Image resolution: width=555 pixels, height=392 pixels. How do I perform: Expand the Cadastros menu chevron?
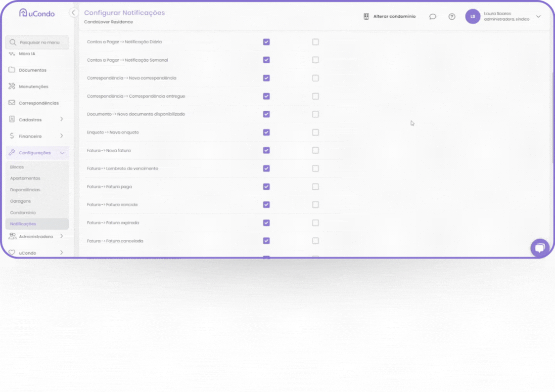[x=62, y=119]
